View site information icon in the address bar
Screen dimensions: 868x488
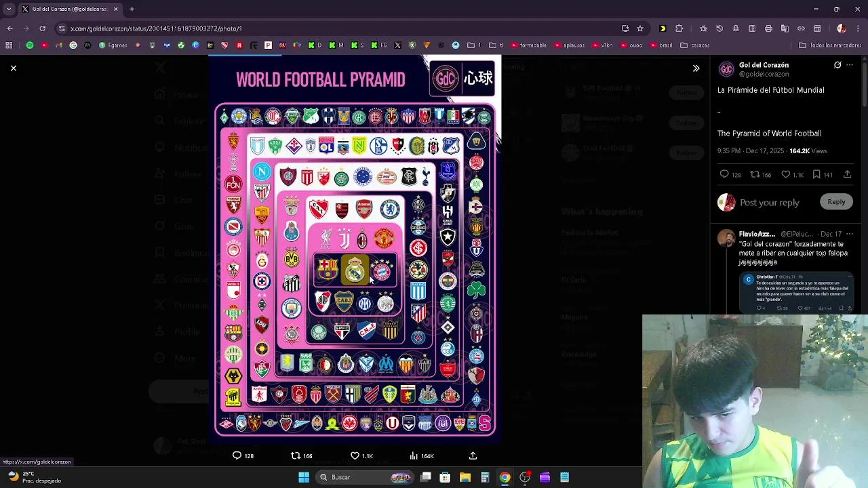(62, 28)
